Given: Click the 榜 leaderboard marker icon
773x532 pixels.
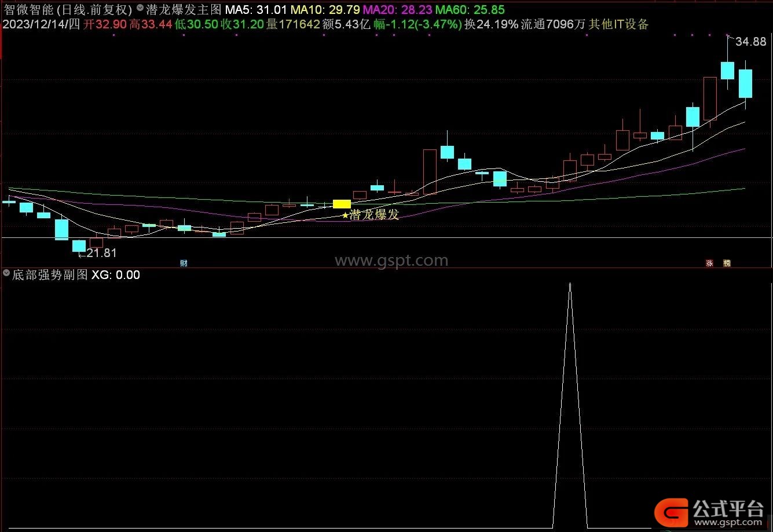Looking at the screenshot, I should coord(727,263).
